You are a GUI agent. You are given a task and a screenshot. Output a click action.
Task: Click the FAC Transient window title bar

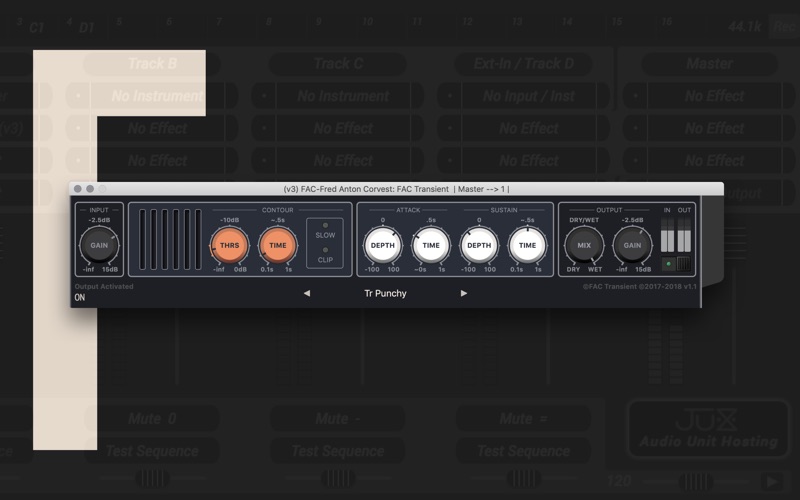396,189
